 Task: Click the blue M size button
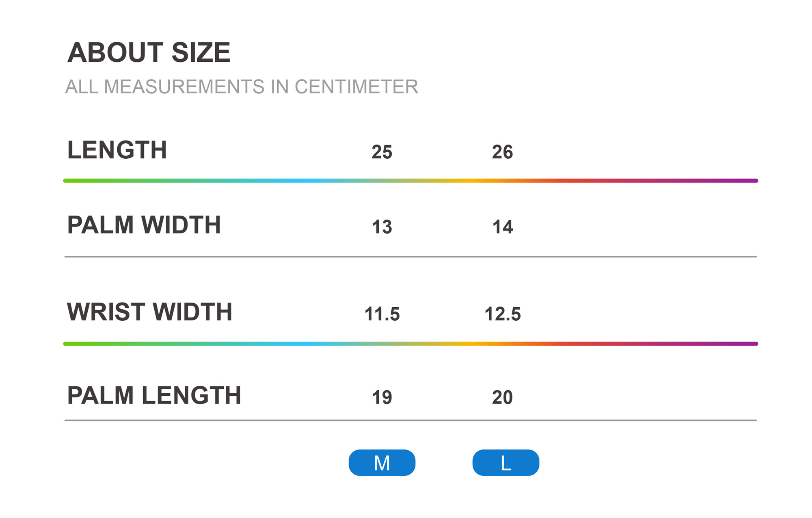[382, 462]
